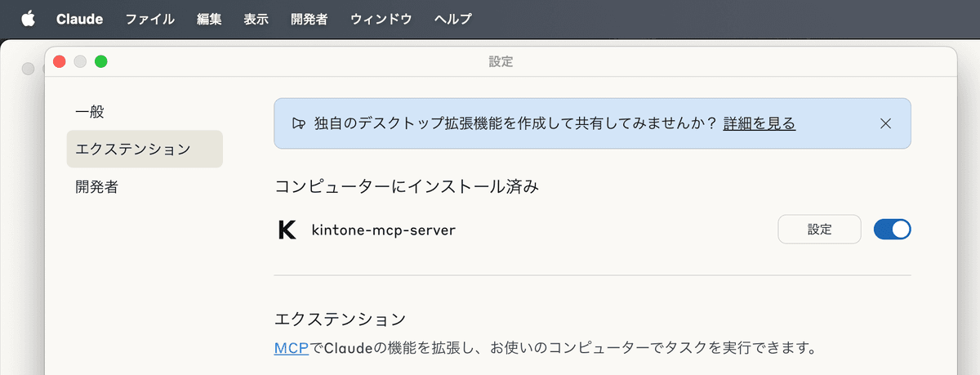Screen dimensions: 980x375
Task: Click the banner's cursor icon
Action: click(x=298, y=123)
